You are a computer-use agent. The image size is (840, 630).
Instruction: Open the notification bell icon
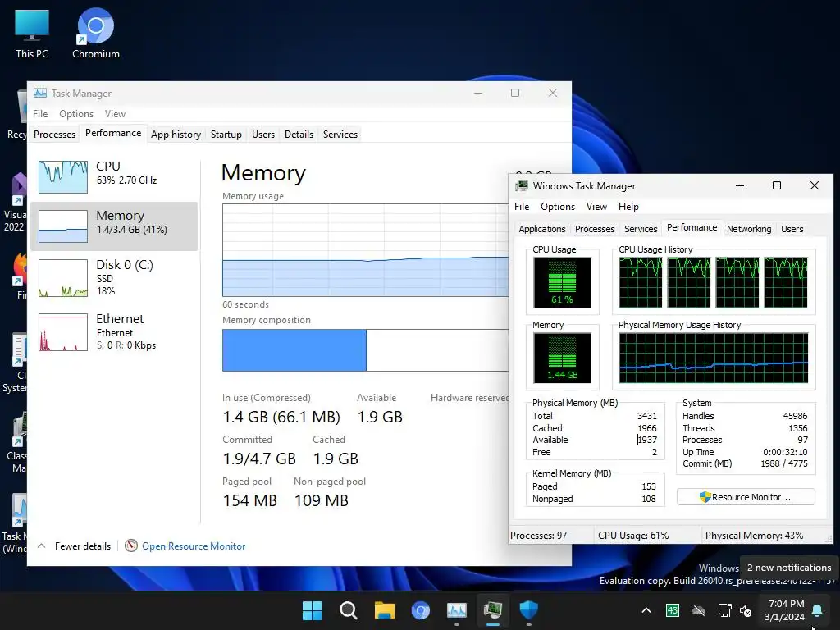[x=818, y=610]
